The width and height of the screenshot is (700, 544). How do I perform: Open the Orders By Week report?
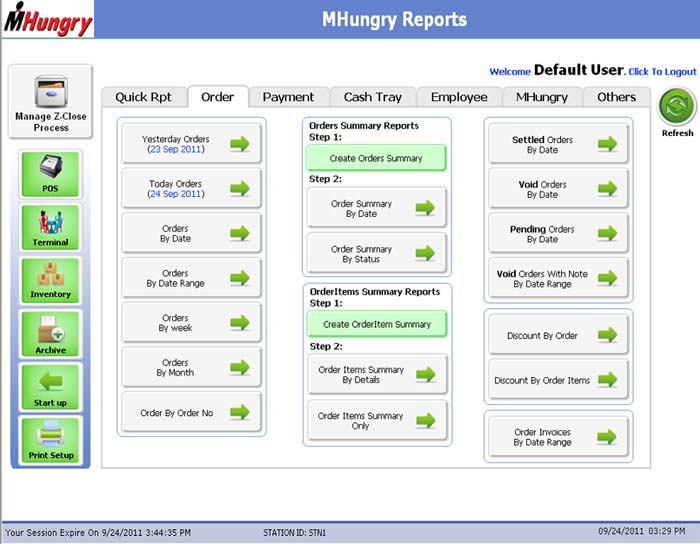(192, 323)
